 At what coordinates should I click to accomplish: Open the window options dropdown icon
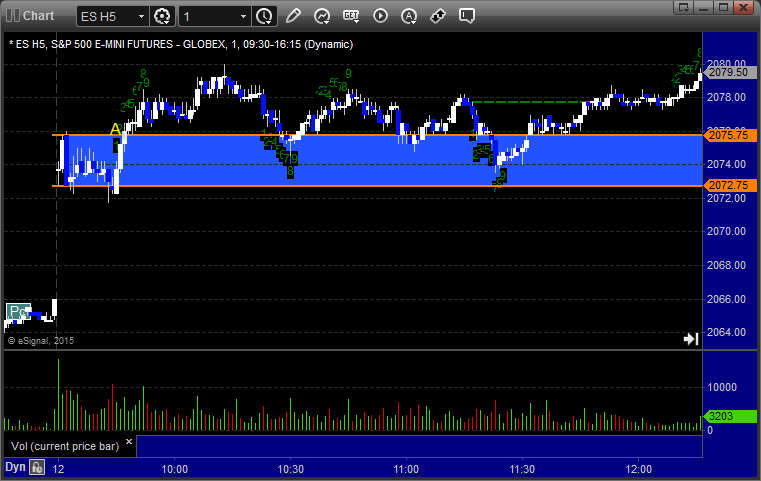(683, 7)
